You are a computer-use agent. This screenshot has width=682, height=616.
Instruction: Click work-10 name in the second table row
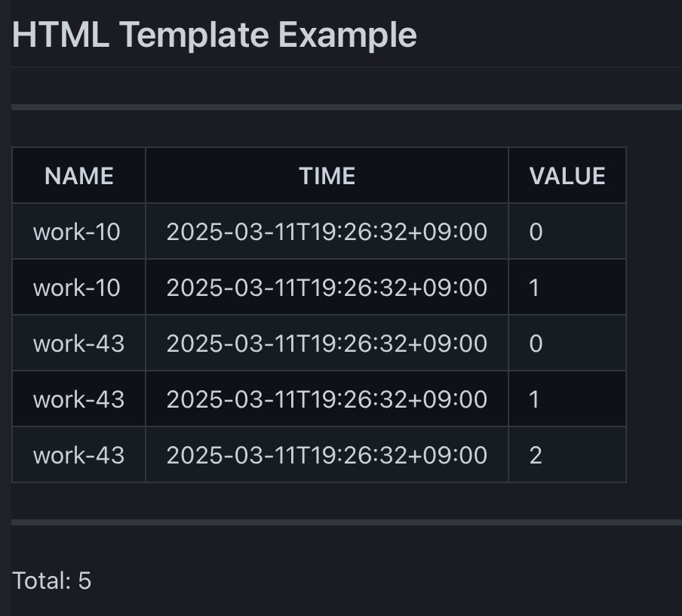77,288
